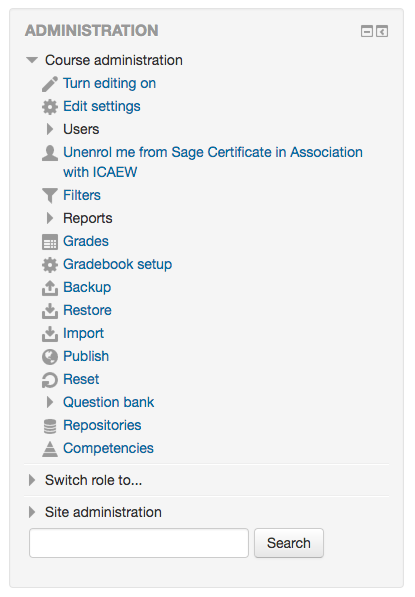Click the circular arrow icon beside Reset

click(x=50, y=380)
